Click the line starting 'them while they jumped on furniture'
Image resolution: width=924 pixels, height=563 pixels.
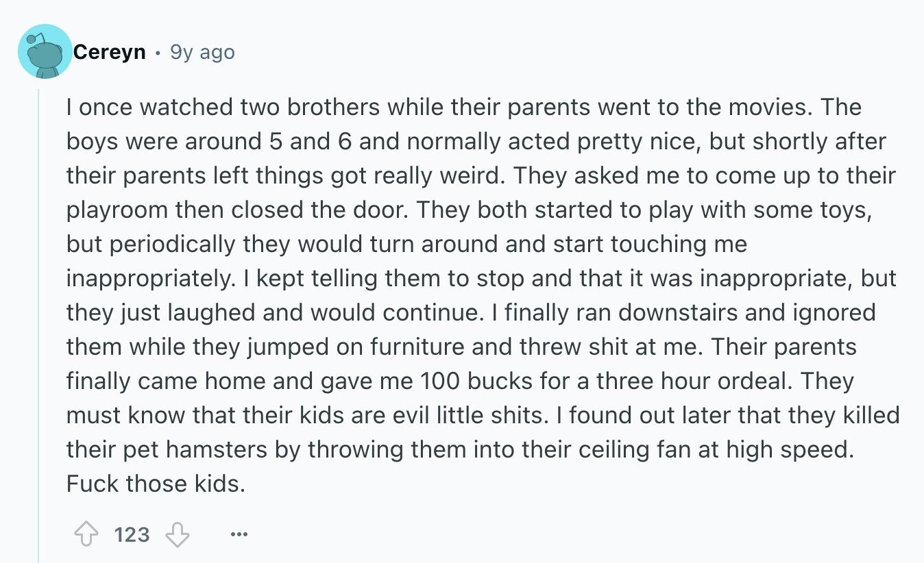coord(461,347)
